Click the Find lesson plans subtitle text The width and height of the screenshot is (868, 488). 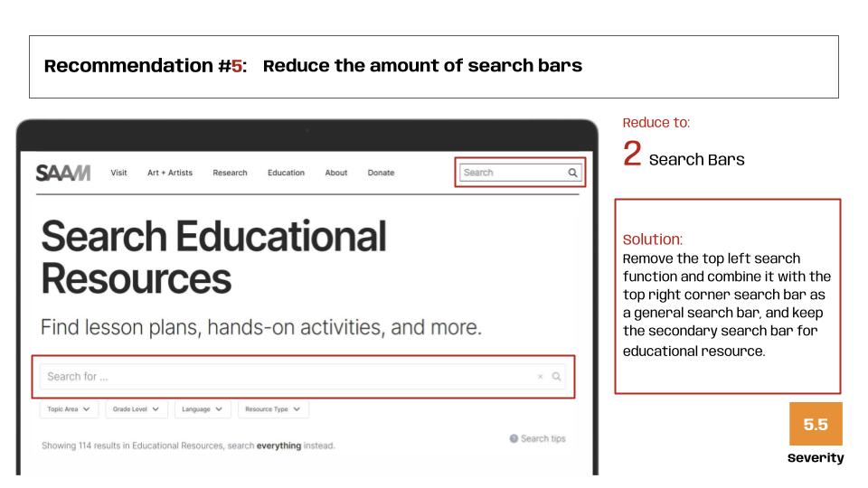point(261,327)
